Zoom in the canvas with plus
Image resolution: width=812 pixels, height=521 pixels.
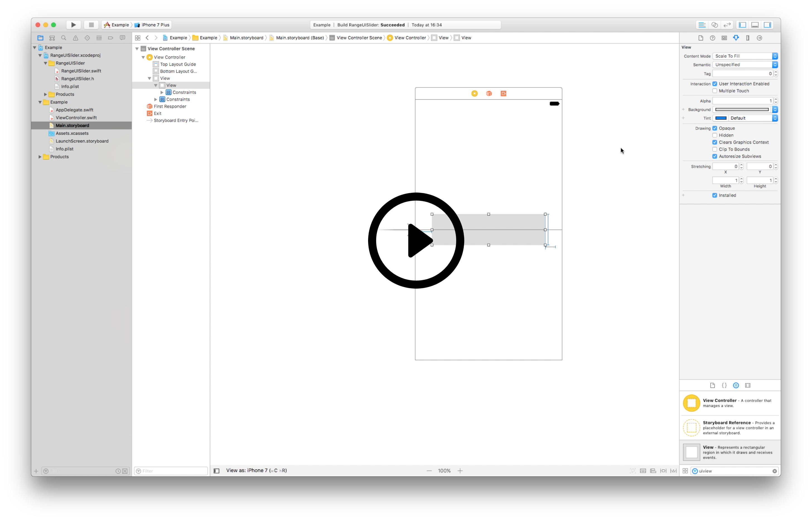pos(460,471)
